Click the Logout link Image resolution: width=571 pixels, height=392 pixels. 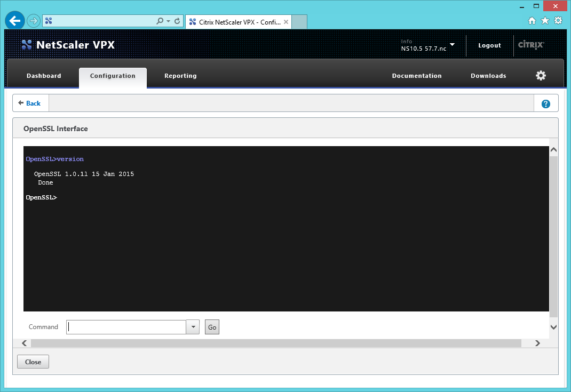(x=489, y=45)
